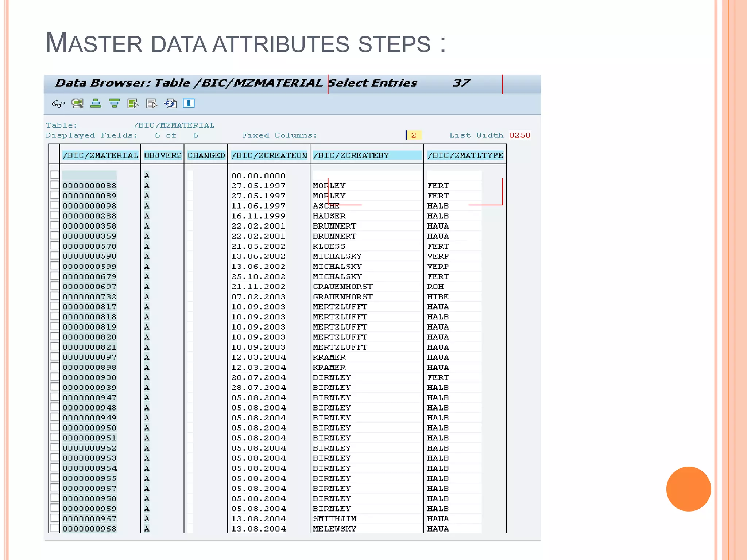Viewport: 747px width, 560px height.
Task: Check the box beside 0000000697
Action: click(x=54, y=286)
